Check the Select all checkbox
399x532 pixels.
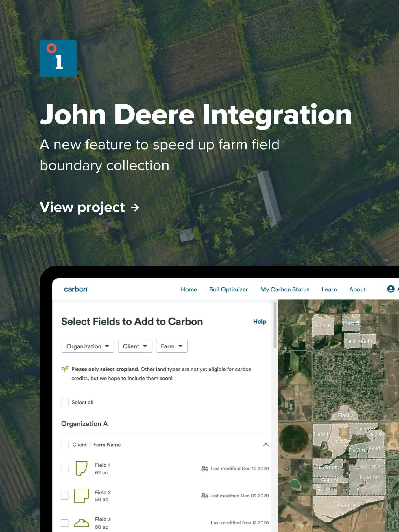[x=64, y=402]
